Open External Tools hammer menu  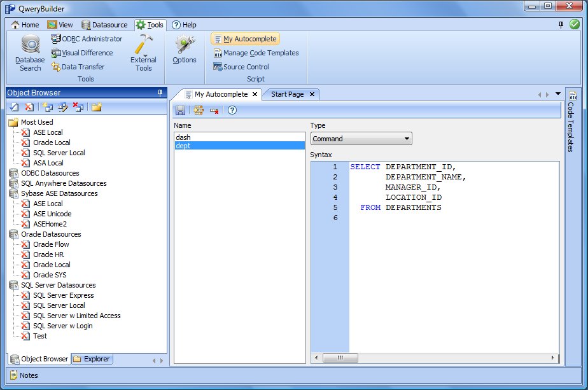[143, 53]
